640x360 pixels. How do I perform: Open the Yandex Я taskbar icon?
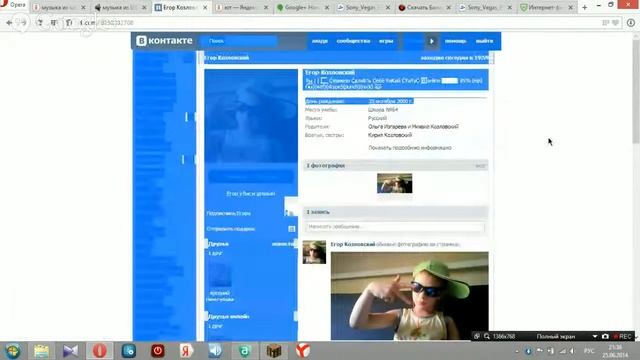click(x=187, y=351)
